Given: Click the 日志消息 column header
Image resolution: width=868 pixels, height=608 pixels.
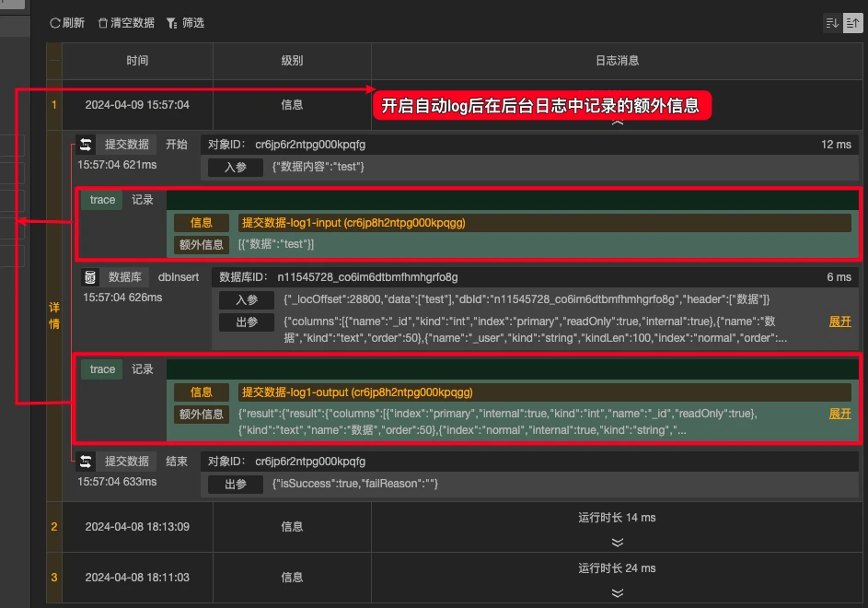Looking at the screenshot, I should [617, 61].
